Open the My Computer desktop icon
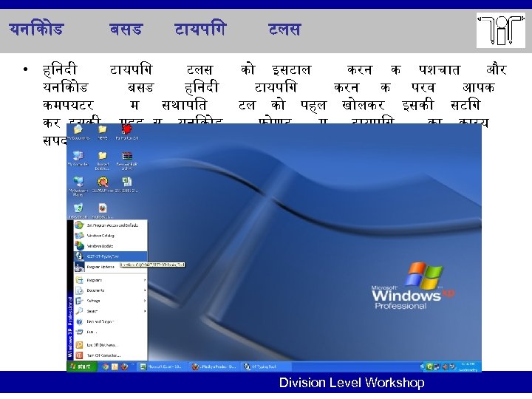 point(78,158)
